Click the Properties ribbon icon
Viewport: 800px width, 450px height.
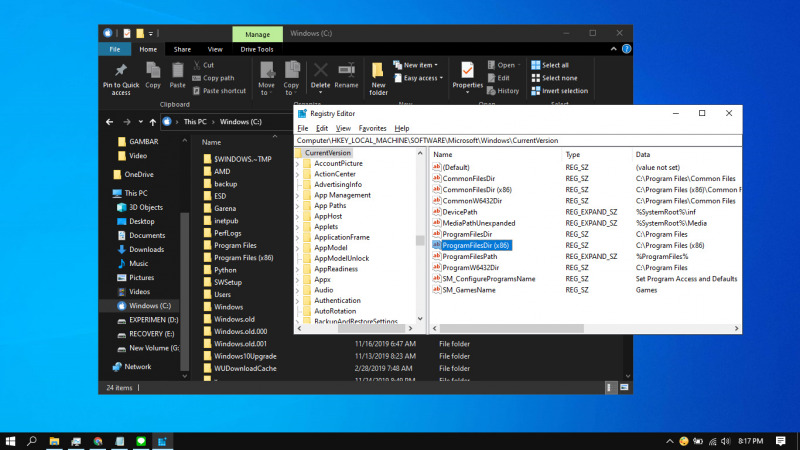[x=467, y=70]
